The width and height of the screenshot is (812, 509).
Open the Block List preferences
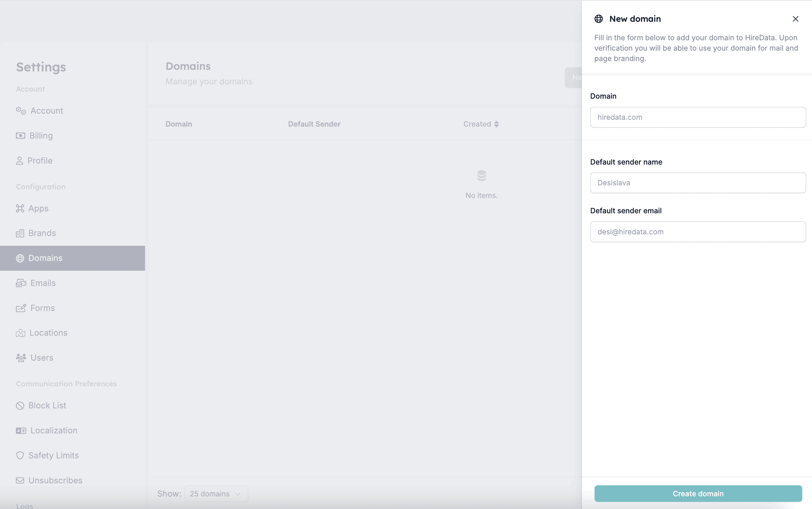pyautogui.click(x=72, y=406)
